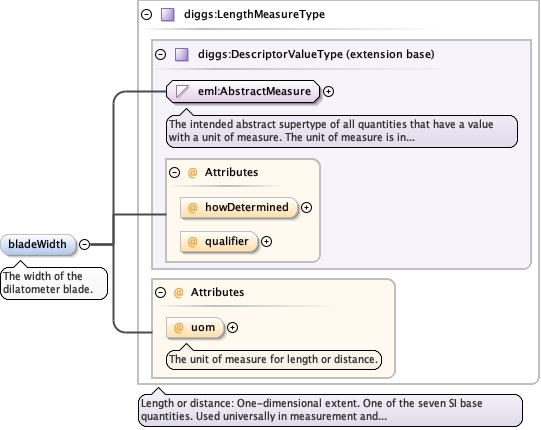
Task: Click the 'intended abstract supertype' annotation
Action: click(x=342, y=131)
